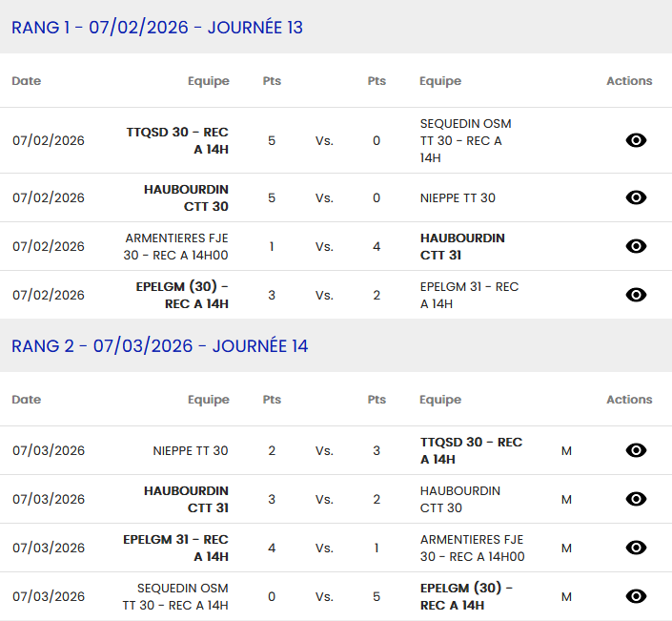Click Date column header in Journée 13 table

[x=27, y=81]
